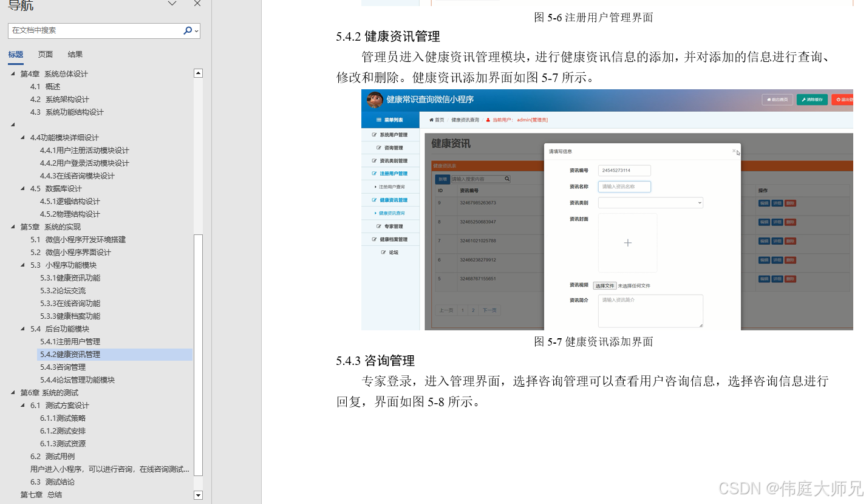This screenshot has height=504, width=866.
Task: Click the navigation list scroll-up arrow
Action: pyautogui.click(x=198, y=73)
